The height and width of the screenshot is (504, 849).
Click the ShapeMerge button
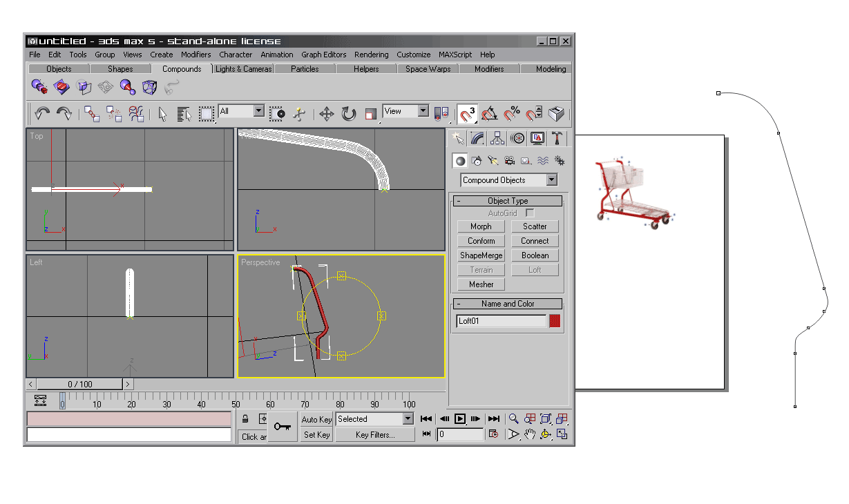click(x=481, y=255)
